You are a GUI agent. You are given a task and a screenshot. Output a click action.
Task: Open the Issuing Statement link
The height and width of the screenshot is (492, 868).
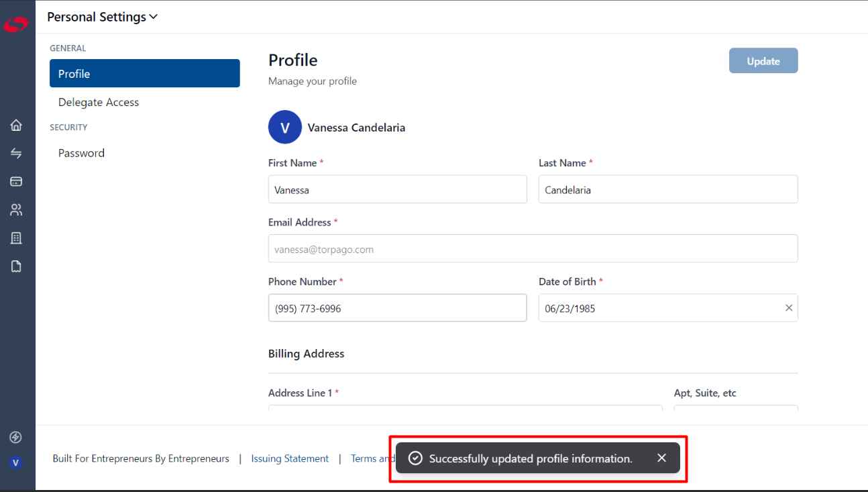290,458
